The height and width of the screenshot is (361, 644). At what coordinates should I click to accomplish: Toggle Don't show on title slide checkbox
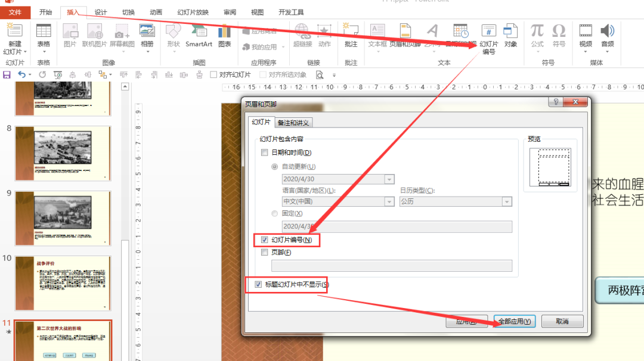click(x=258, y=284)
